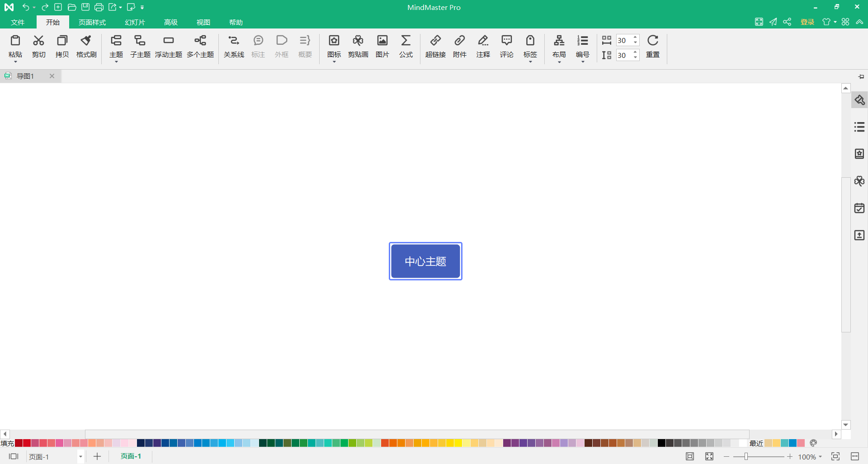The width and height of the screenshot is (868, 464).
Task: Open the outline list panel in right sidebar
Action: click(859, 127)
